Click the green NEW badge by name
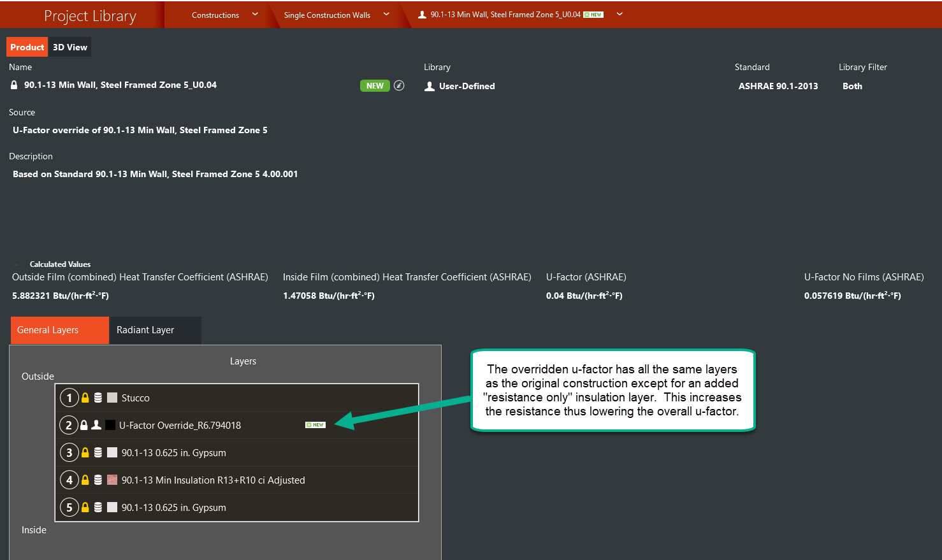Image resolution: width=942 pixels, height=560 pixels. tap(375, 85)
